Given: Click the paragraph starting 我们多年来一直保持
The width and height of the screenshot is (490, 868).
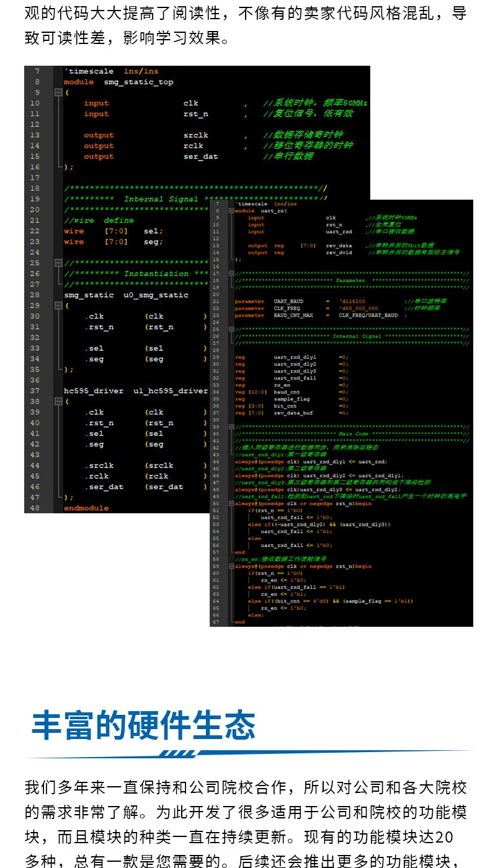Looking at the screenshot, I should tap(246, 825).
